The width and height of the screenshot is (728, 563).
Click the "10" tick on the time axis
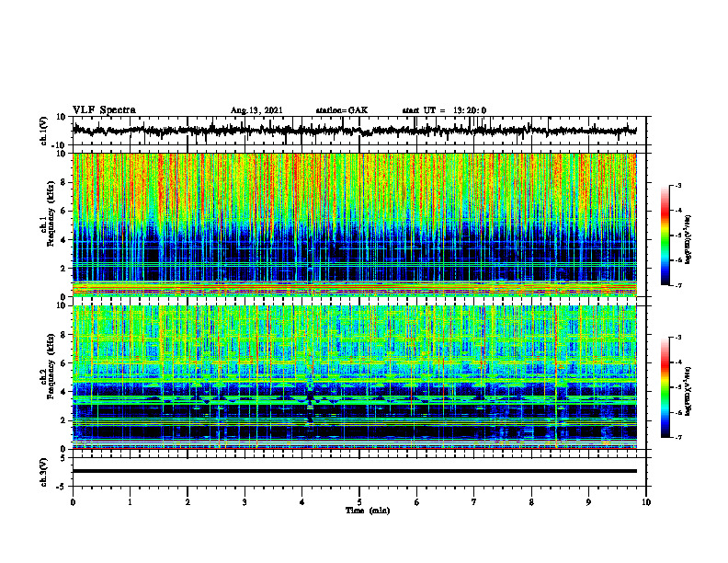[x=646, y=502]
